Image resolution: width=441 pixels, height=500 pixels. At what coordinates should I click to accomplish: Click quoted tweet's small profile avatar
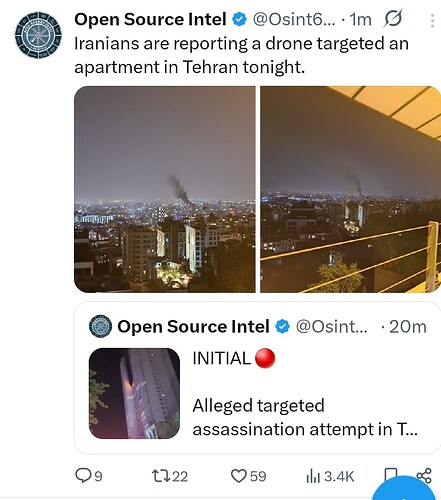[100, 326]
